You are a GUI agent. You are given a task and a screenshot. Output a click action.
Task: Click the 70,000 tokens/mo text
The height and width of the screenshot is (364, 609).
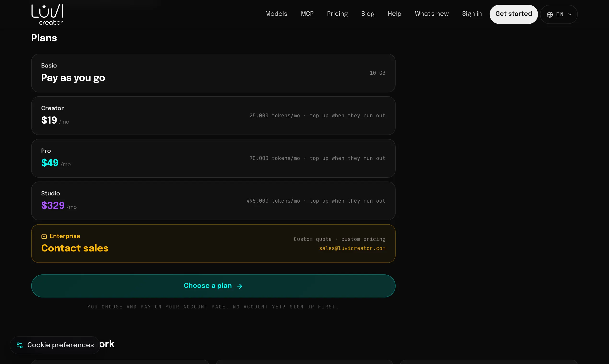pos(275,158)
